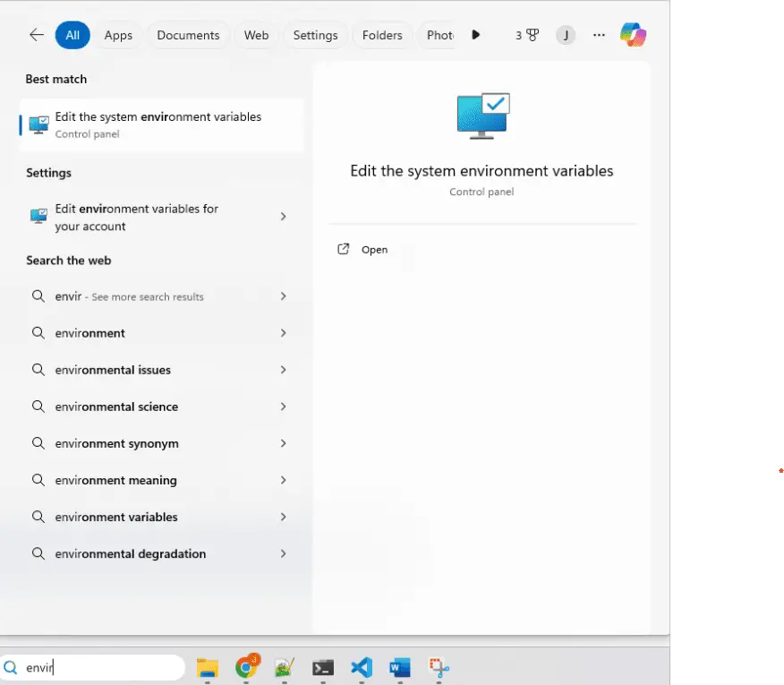
Task: Open Windows Terminal from the taskbar
Action: (323, 667)
